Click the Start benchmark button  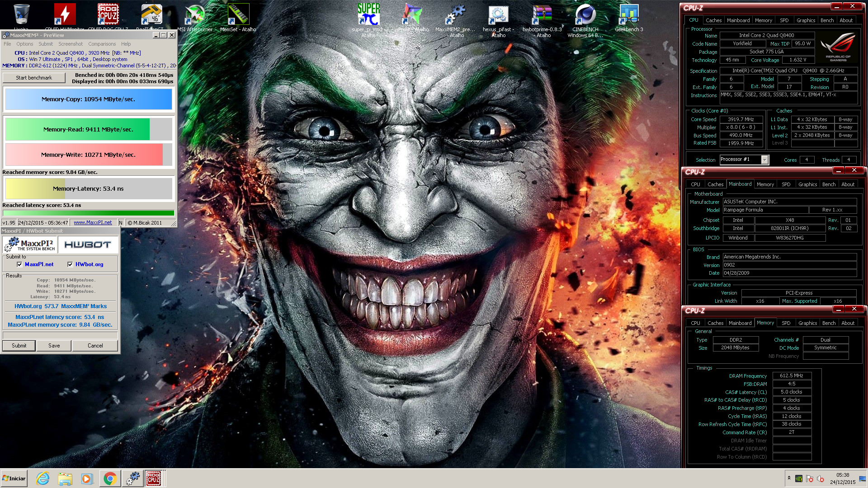(34, 78)
